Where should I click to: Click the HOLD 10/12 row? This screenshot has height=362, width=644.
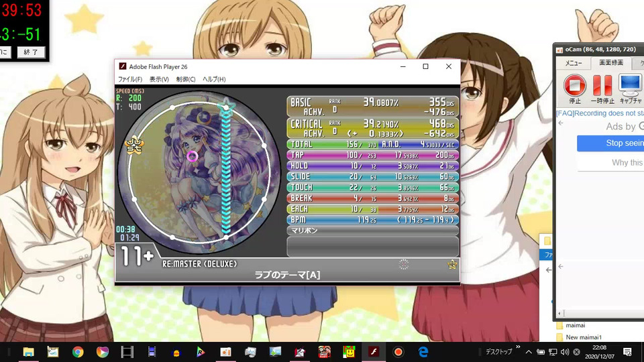coord(372,166)
